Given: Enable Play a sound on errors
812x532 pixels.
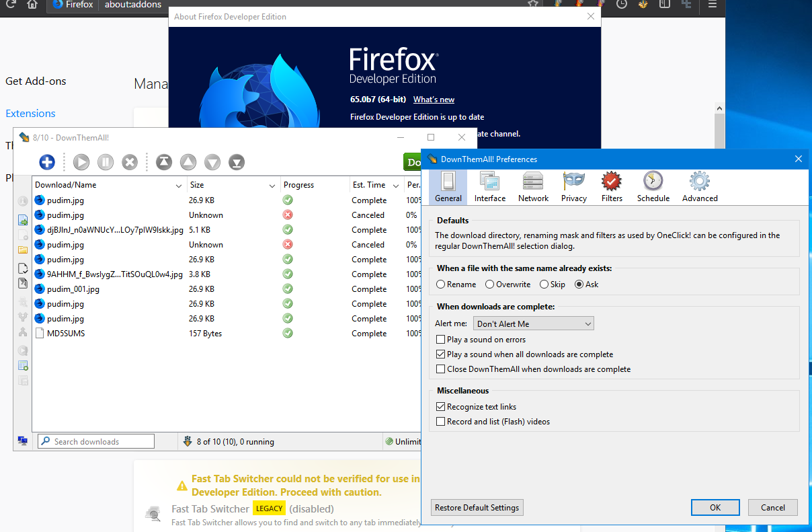Looking at the screenshot, I should [441, 340].
